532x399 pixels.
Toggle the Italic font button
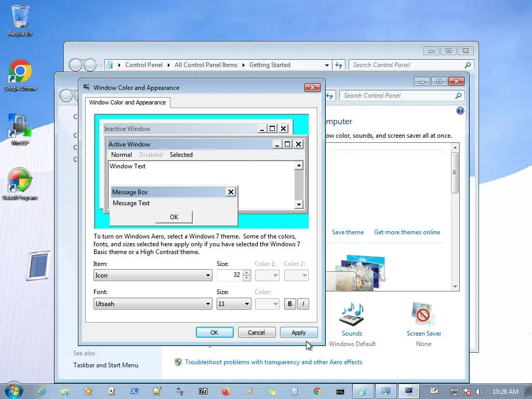click(303, 303)
